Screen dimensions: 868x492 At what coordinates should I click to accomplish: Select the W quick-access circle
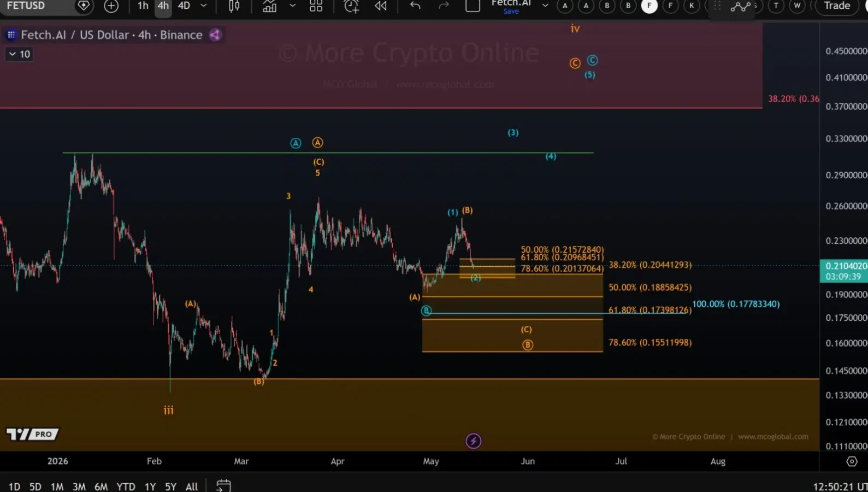pyautogui.click(x=797, y=6)
